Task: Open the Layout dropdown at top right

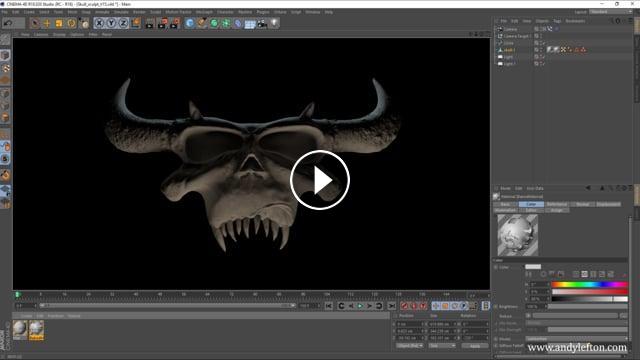Action: [611, 12]
